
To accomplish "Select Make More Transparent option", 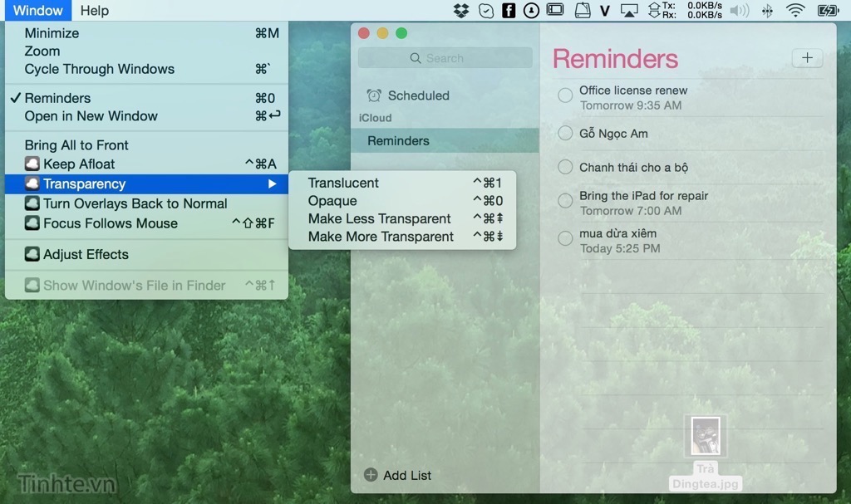I will point(381,237).
